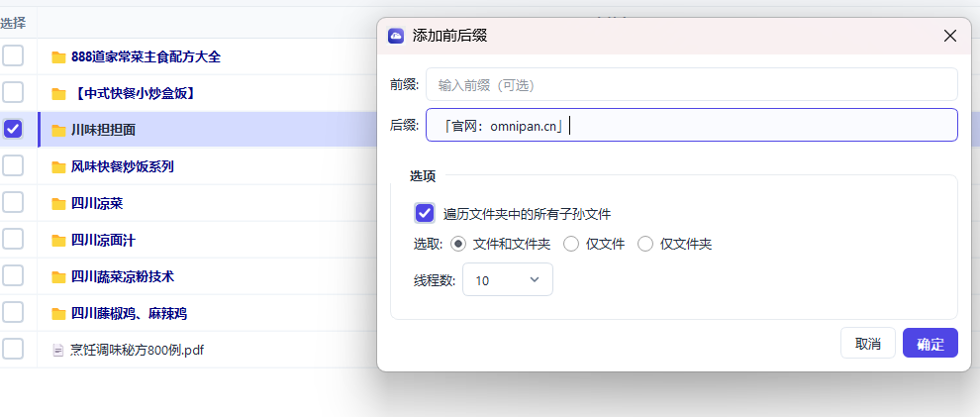The height and width of the screenshot is (417, 980).
Task: Open folder 888道家常菜主食配方大全
Action: (x=147, y=56)
